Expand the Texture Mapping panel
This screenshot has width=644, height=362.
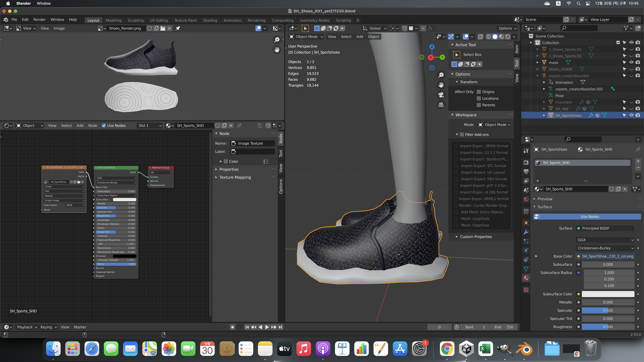pyautogui.click(x=235, y=177)
